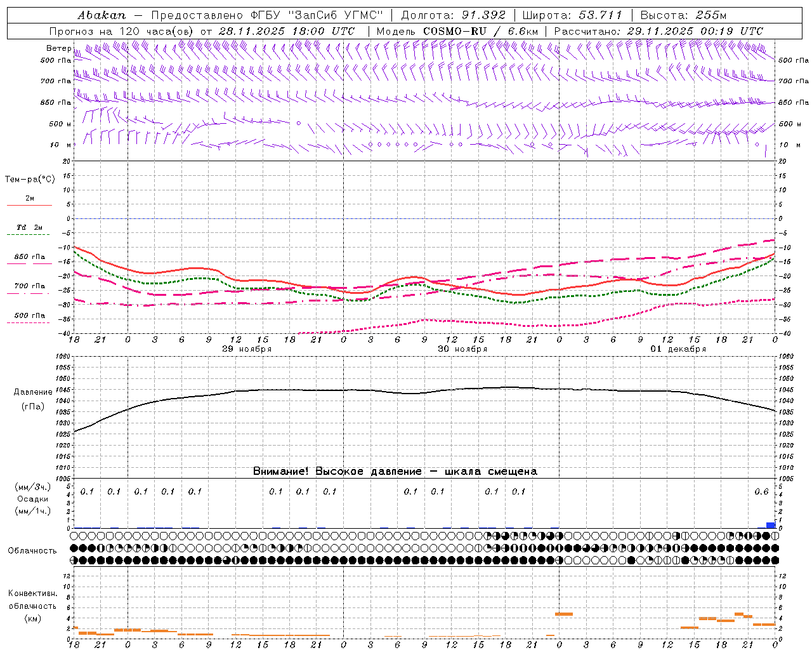This screenshot has width=812, height=650.
Task: Click the '01 декабря' date label
Action: [x=678, y=349]
